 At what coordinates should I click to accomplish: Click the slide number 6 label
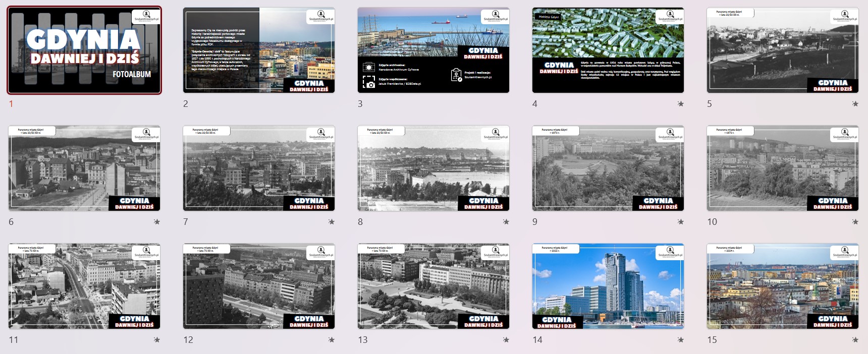(11, 222)
